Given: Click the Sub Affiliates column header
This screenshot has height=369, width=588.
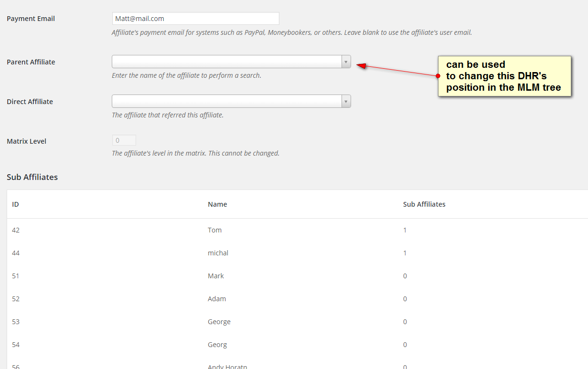Looking at the screenshot, I should 424,204.
